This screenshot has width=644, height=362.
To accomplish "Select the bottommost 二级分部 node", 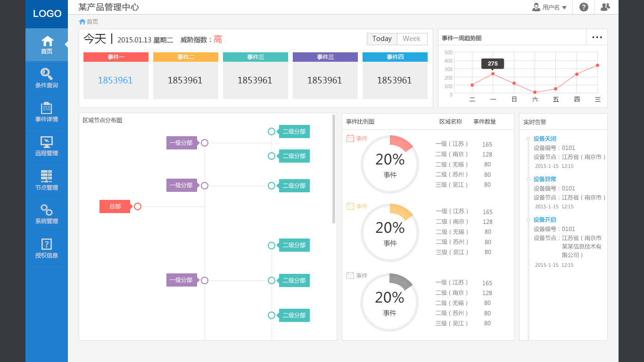I will point(294,315).
